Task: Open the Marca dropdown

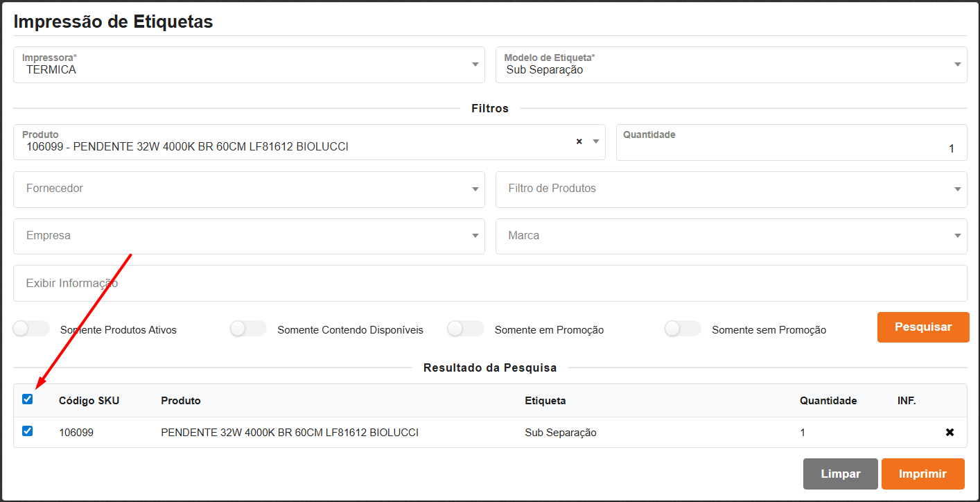Action: [x=957, y=236]
